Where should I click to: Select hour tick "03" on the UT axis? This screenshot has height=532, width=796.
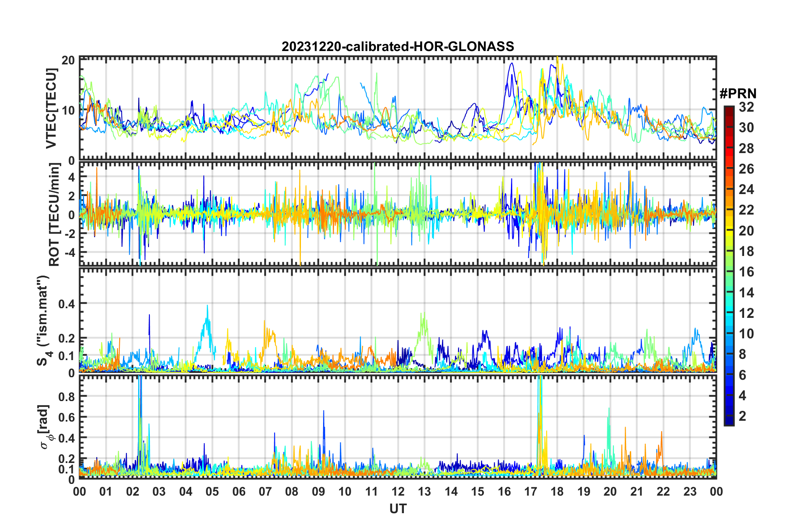(159, 491)
